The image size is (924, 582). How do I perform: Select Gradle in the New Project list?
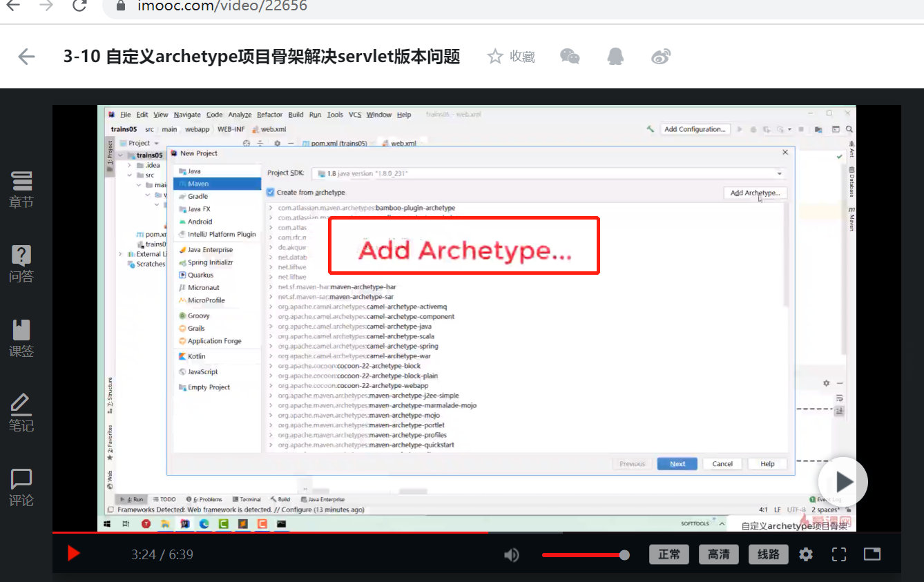217,197
